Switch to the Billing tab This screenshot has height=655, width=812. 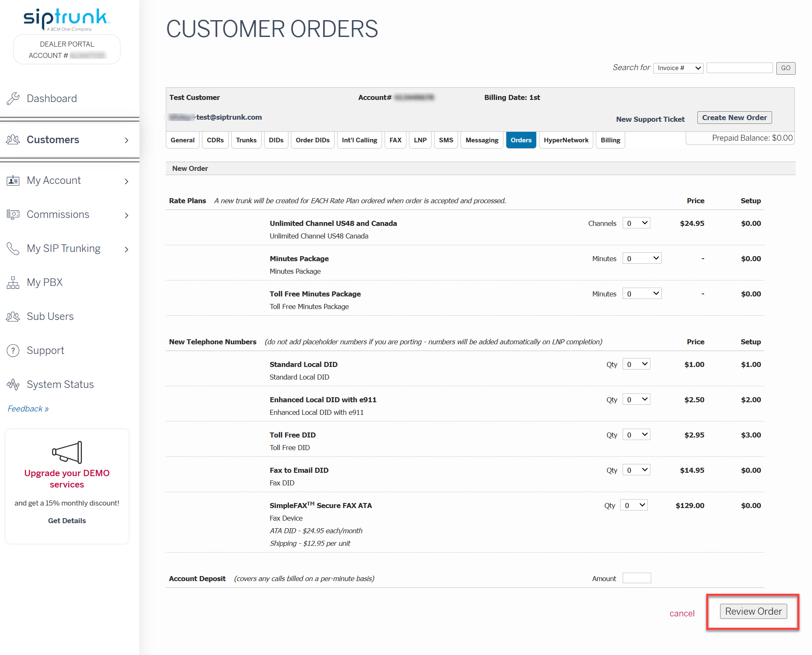pos(610,140)
